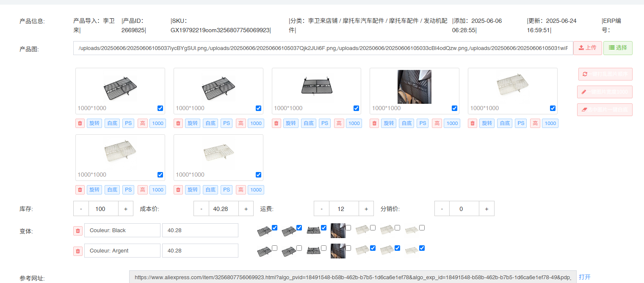Screen dimensions: 644x283
Task: Increase 库存 stock with plus button
Action: click(126, 209)
